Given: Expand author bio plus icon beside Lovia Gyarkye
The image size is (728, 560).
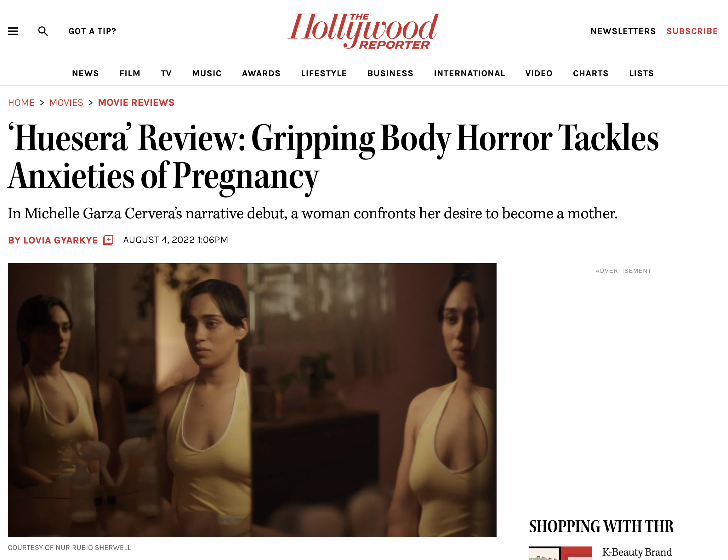Looking at the screenshot, I should point(108,240).
